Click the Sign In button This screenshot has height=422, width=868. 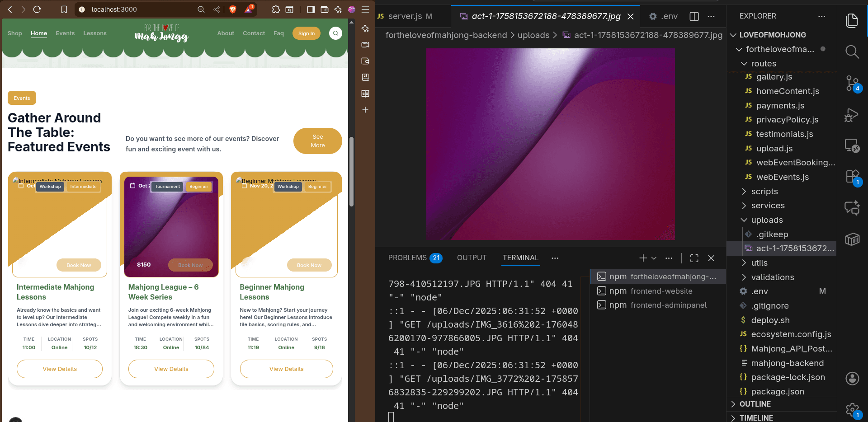click(306, 33)
